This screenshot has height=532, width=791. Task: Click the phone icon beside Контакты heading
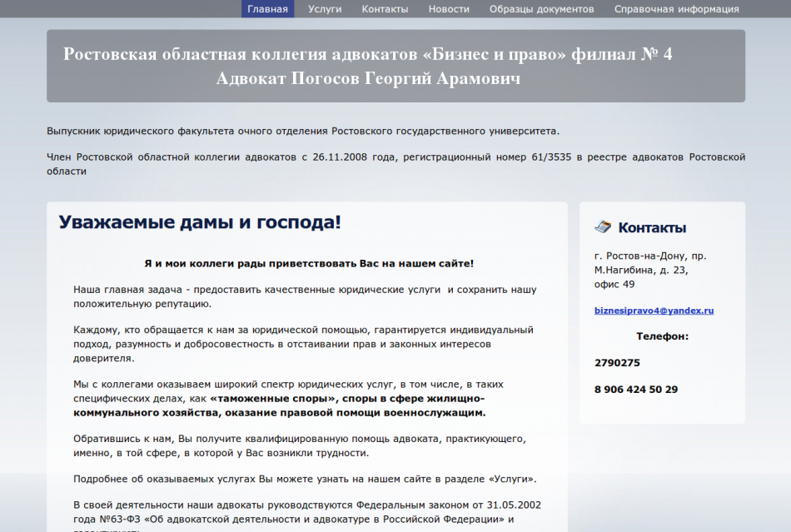[x=602, y=227]
